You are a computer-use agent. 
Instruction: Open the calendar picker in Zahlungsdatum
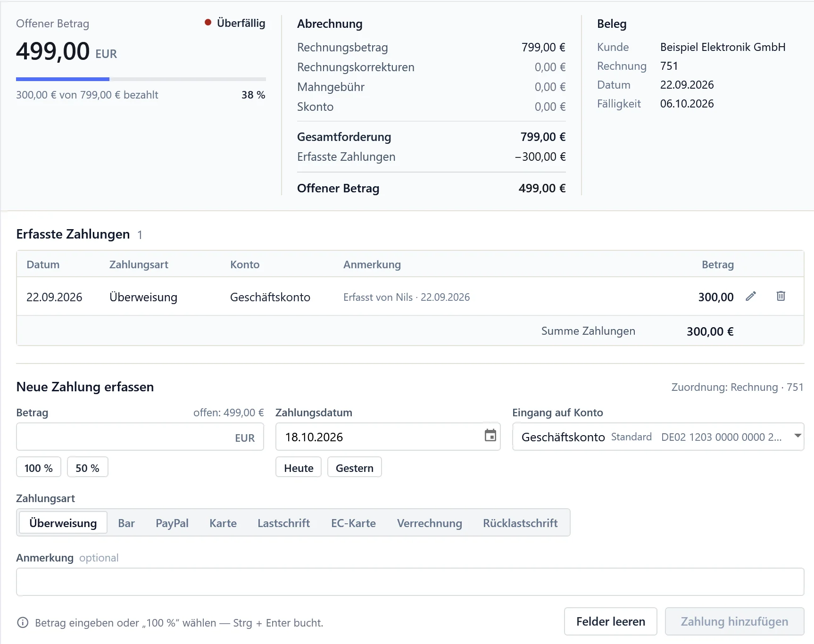(490, 435)
